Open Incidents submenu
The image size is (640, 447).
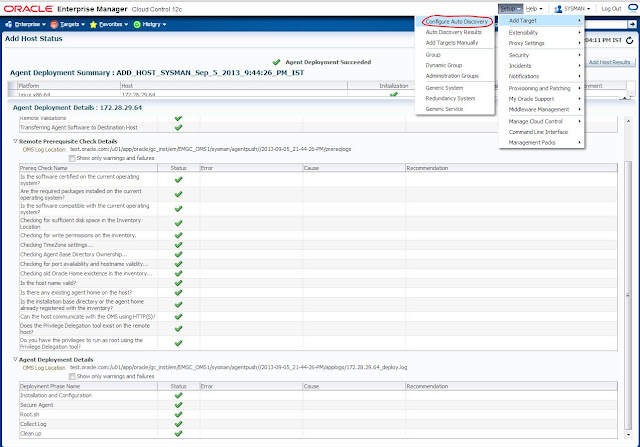tap(542, 66)
